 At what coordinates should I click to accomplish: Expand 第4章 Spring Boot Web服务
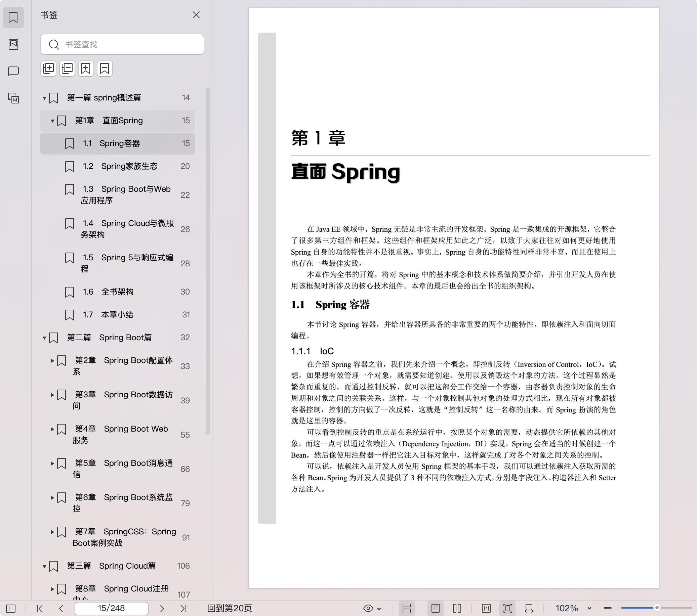[x=52, y=429]
